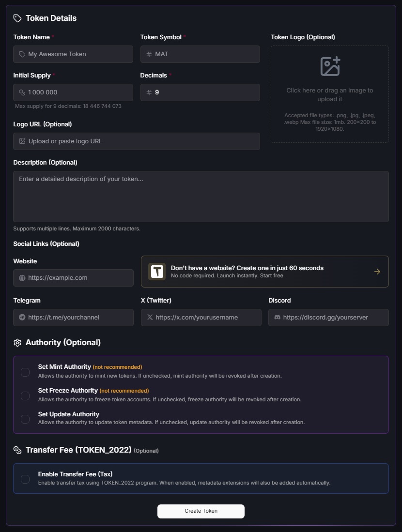
Task: Check the Set Freeze Authority option
Action: (25, 395)
